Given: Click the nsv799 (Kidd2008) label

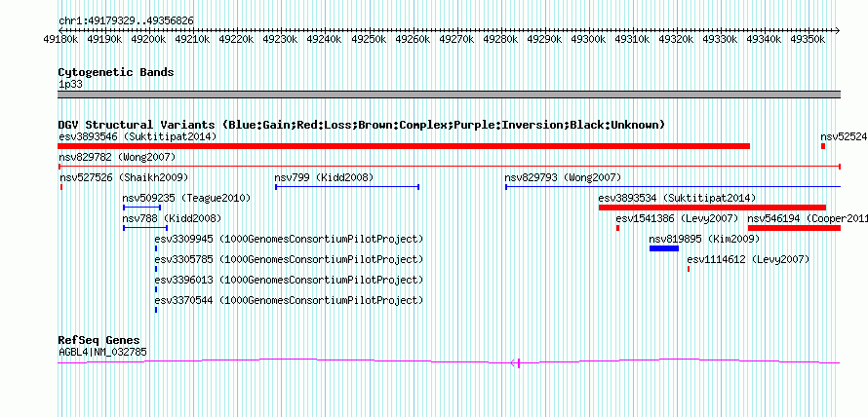Looking at the screenshot, I should pos(324,177).
